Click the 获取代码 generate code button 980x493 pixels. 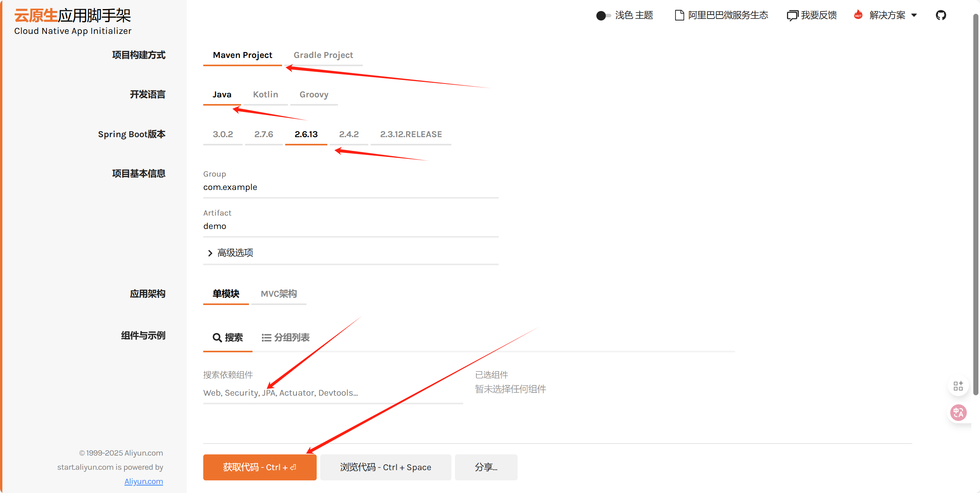point(259,467)
